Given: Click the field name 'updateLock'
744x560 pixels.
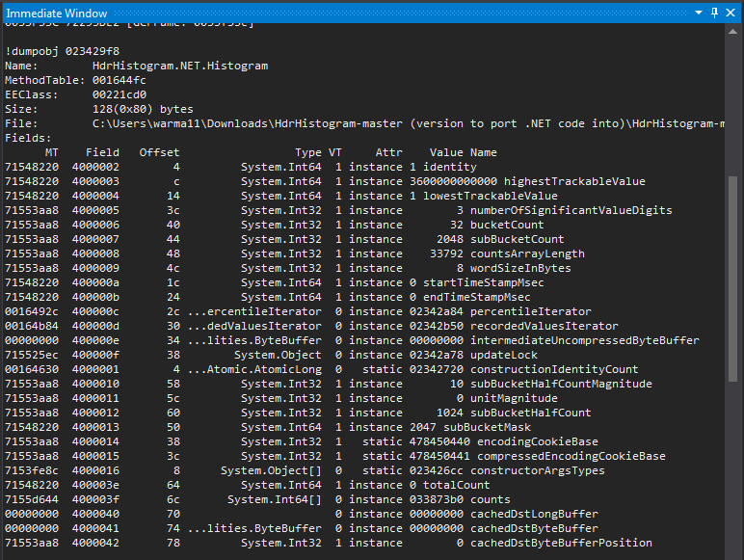Looking at the screenshot, I should click(x=504, y=356).
